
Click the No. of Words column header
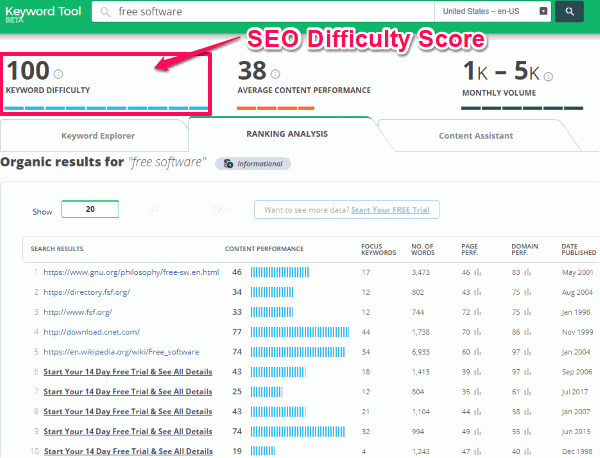tap(423, 249)
